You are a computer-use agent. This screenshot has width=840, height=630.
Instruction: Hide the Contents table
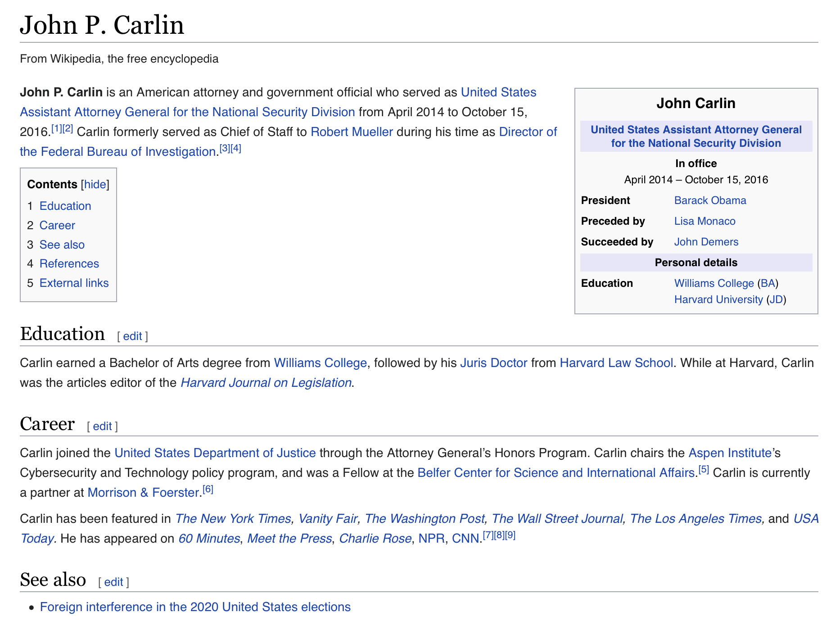coord(95,184)
